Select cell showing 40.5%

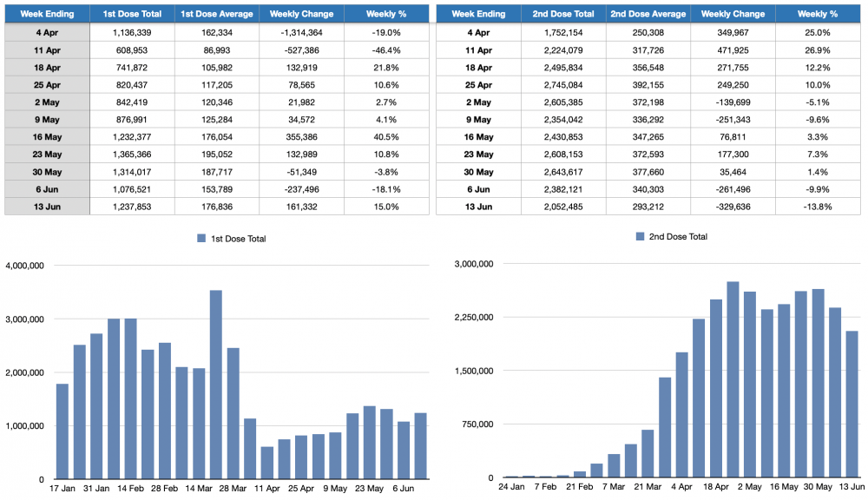coord(386,137)
